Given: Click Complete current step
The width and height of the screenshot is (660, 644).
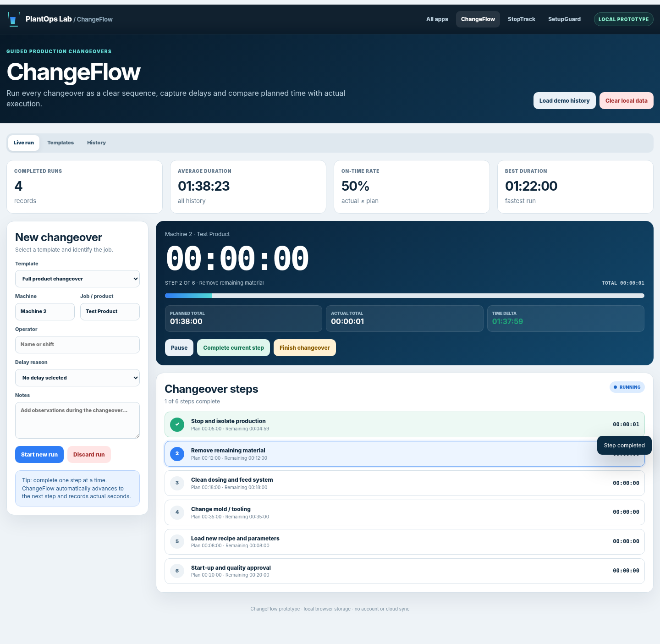Looking at the screenshot, I should tap(234, 348).
